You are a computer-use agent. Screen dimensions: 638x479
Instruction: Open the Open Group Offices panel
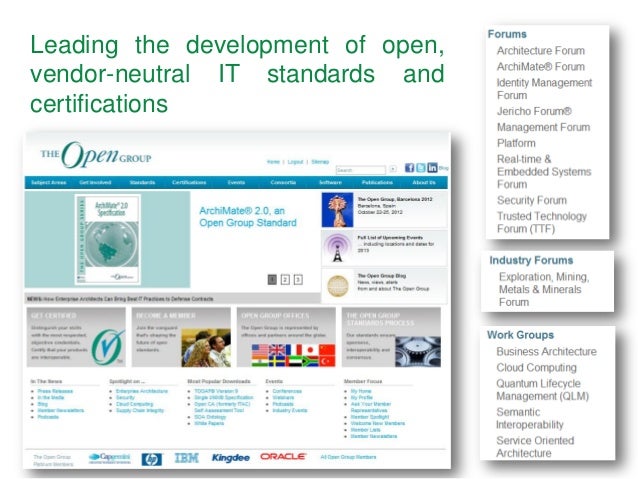(286, 337)
